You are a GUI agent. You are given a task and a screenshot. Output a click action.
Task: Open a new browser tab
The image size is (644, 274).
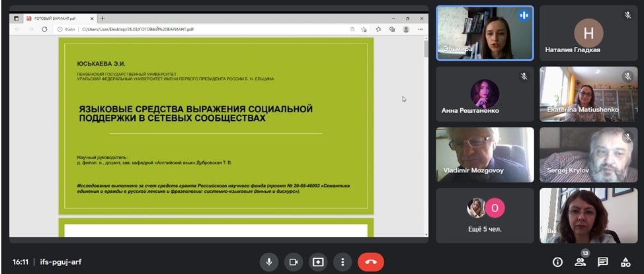tap(102, 18)
